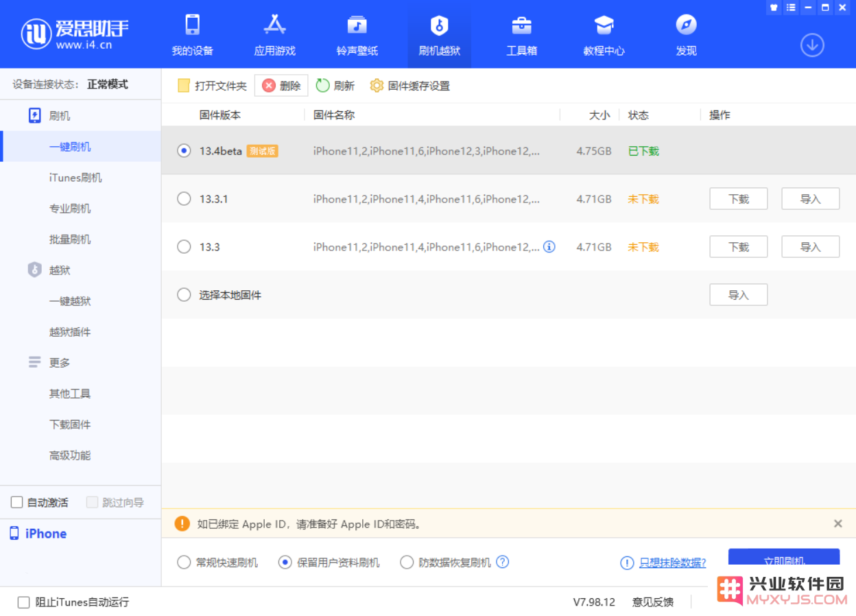Click 下载 button for firmware 13.3.1
This screenshot has width=856, height=616.
point(738,199)
